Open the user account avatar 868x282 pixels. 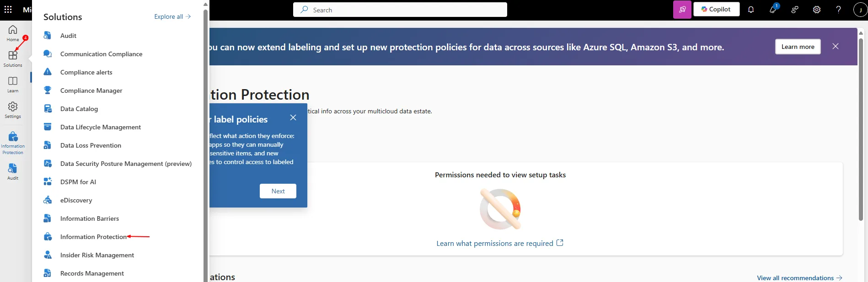tap(860, 10)
